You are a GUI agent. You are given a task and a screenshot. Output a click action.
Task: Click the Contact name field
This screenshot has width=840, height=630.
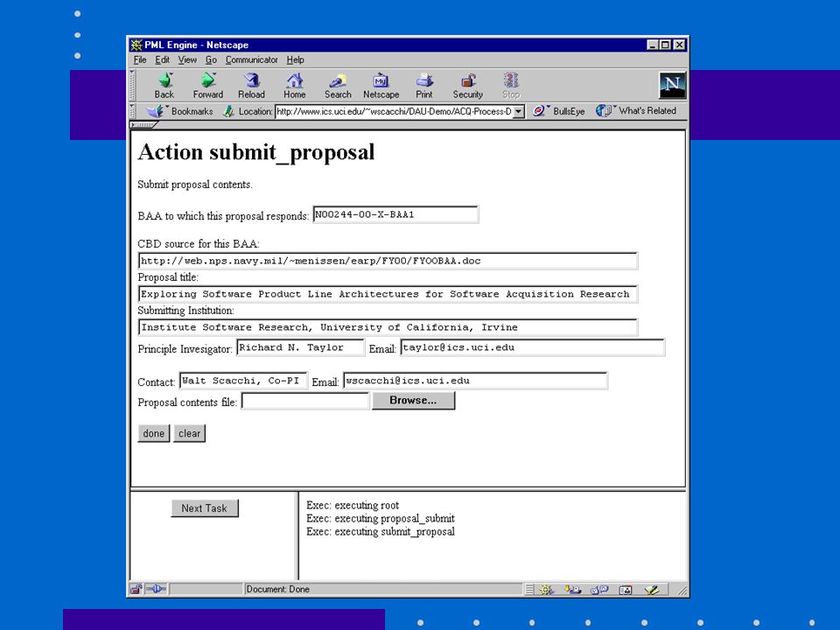tap(243, 381)
